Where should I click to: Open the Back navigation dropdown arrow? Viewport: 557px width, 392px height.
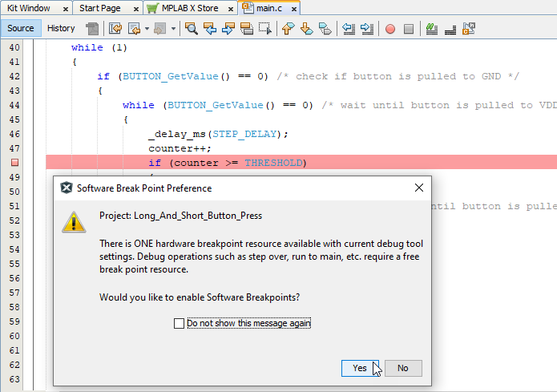coord(147,29)
